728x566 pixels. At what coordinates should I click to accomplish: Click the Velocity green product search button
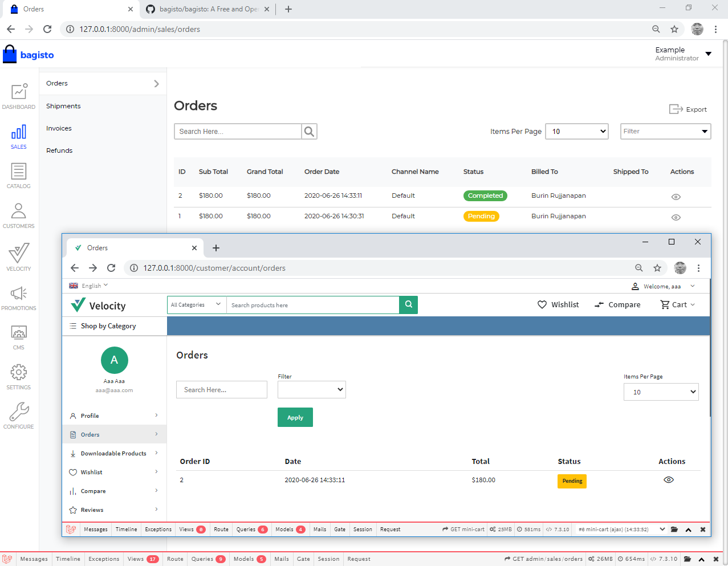pos(408,305)
